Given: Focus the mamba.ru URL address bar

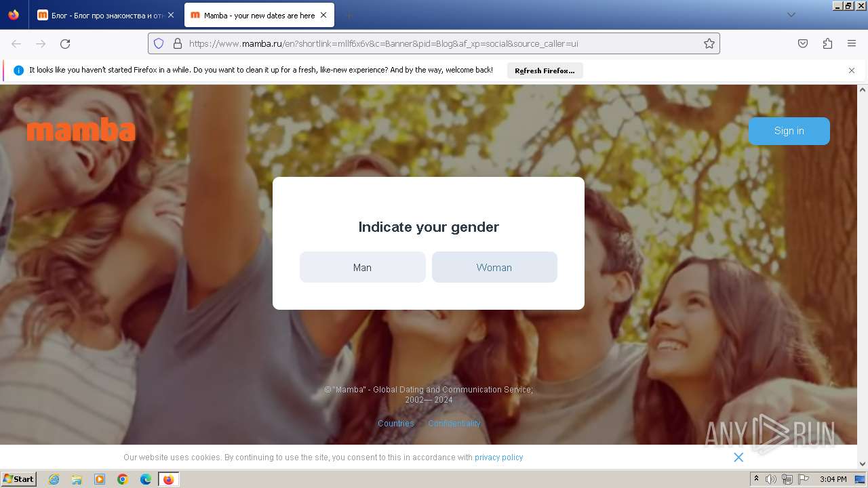Looking at the screenshot, I should click(x=434, y=43).
